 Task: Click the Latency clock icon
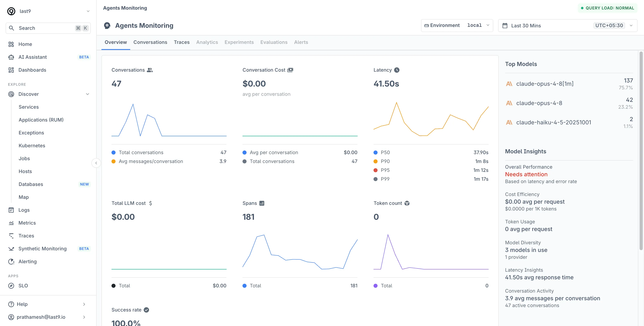pos(397,70)
